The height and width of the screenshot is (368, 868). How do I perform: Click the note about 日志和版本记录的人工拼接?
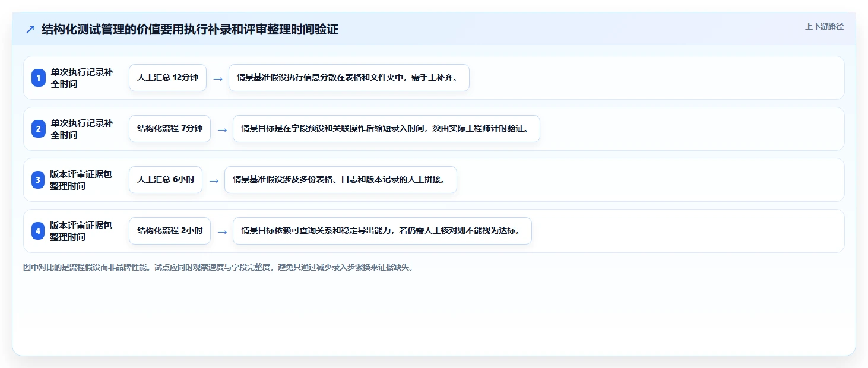[341, 180]
